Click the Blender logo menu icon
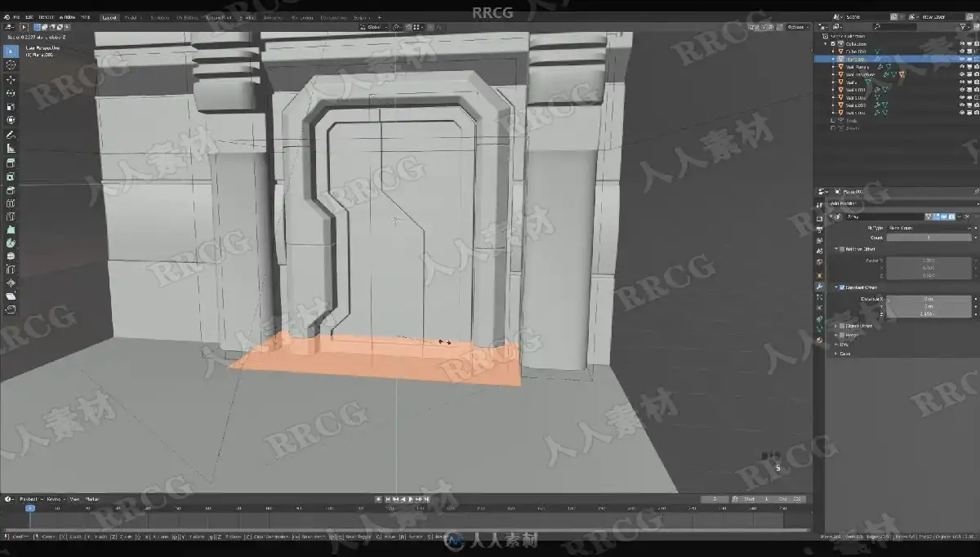 coord(6,16)
